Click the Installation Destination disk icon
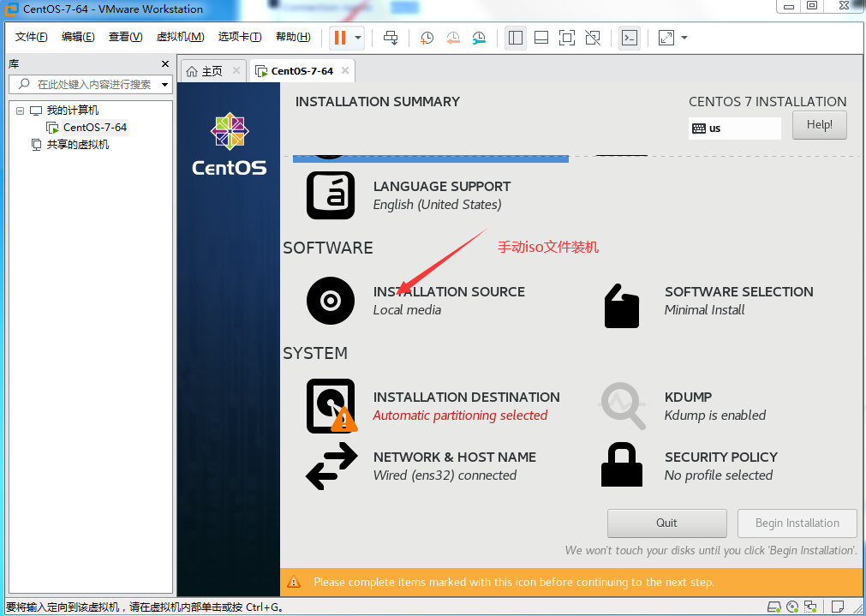Image resolution: width=866 pixels, height=616 pixels. click(x=331, y=405)
